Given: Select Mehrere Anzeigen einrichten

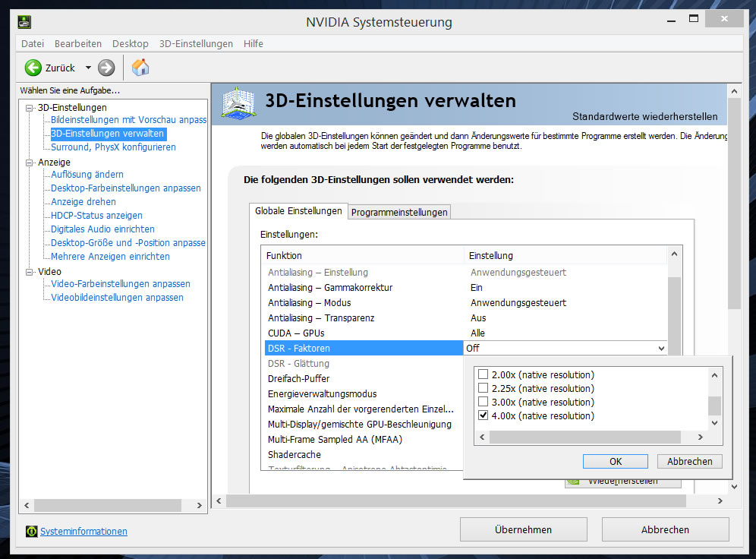Looking at the screenshot, I should point(110,257).
